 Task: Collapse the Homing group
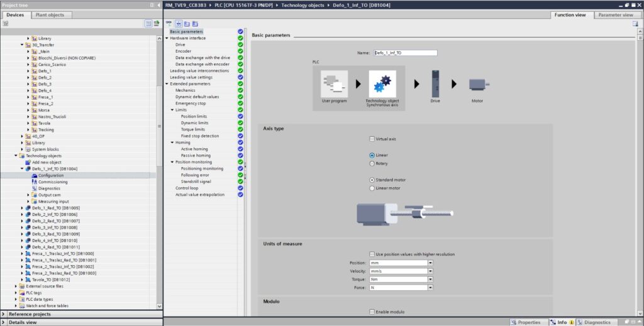(x=172, y=143)
